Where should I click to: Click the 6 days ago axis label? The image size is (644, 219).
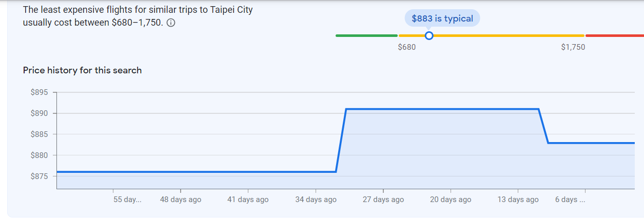(570, 200)
